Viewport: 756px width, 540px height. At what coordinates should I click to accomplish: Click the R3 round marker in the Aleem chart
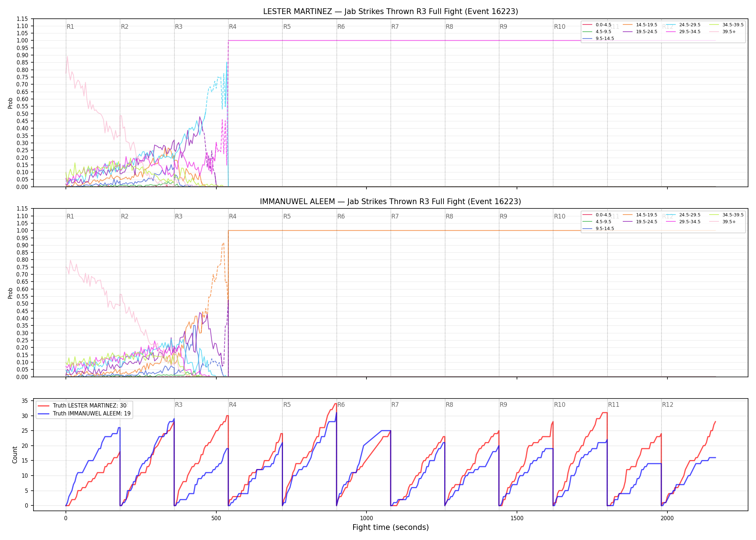click(179, 216)
